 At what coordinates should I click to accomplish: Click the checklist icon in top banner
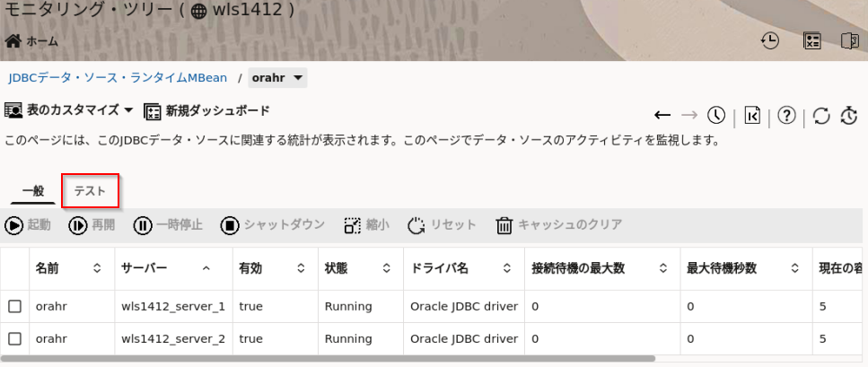(812, 40)
